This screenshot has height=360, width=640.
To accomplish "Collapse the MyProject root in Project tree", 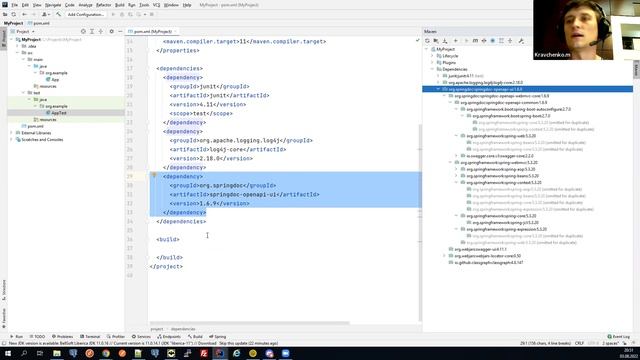I will point(12,40).
